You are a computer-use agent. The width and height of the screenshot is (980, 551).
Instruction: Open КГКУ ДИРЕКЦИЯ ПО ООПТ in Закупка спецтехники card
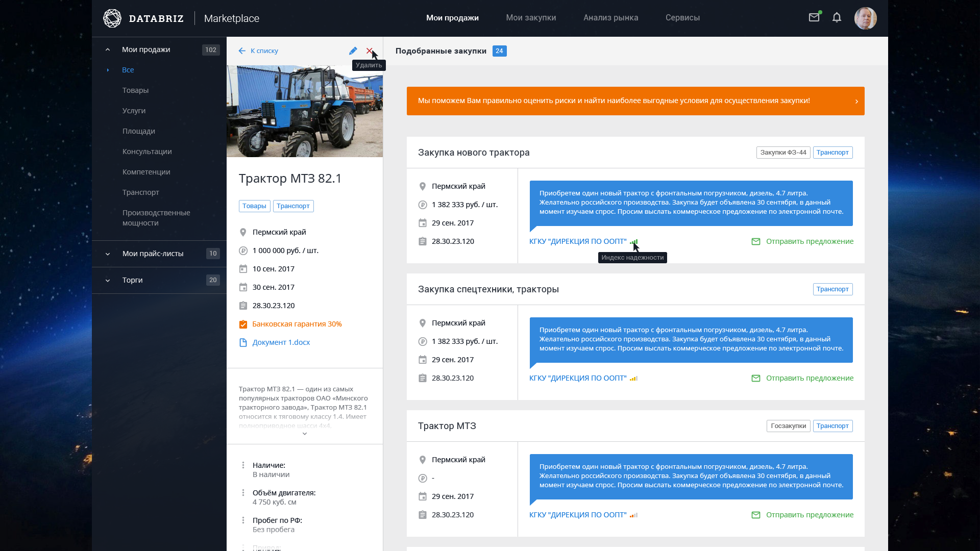pyautogui.click(x=578, y=378)
